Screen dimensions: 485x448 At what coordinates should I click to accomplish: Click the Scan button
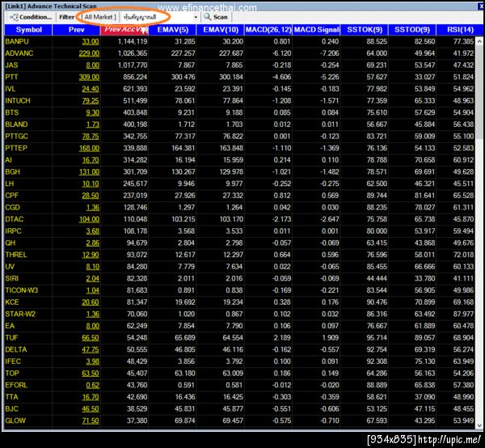[x=216, y=17]
